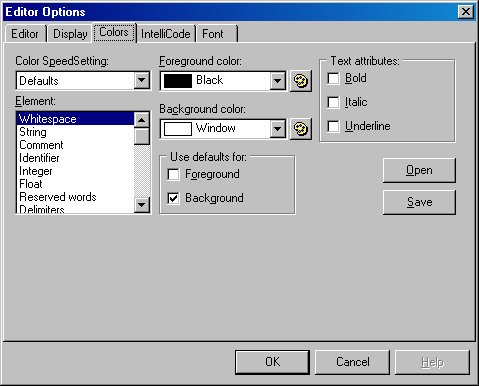
Task: Select Integer in the Element list
Action: pyautogui.click(x=75, y=171)
